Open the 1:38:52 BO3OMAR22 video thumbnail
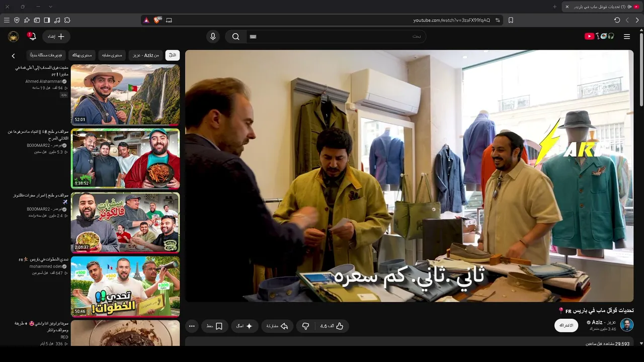This screenshot has width=644, height=362. pos(125,158)
